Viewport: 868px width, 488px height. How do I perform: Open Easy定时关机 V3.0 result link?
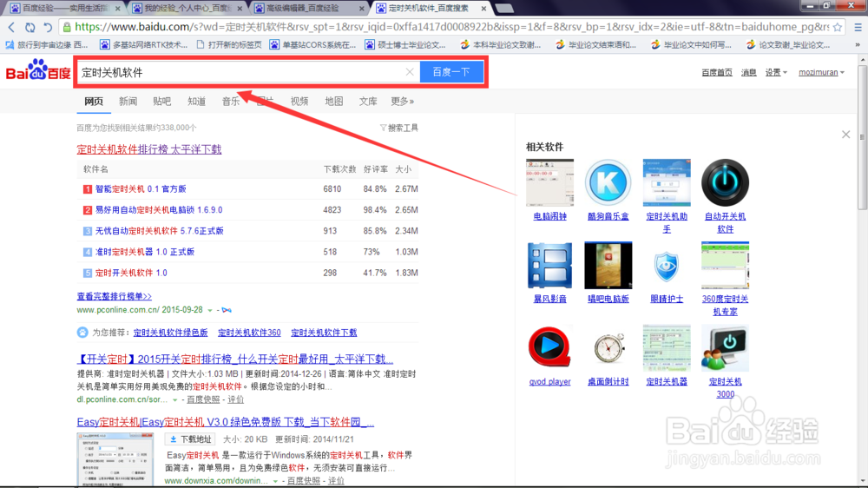coord(226,422)
